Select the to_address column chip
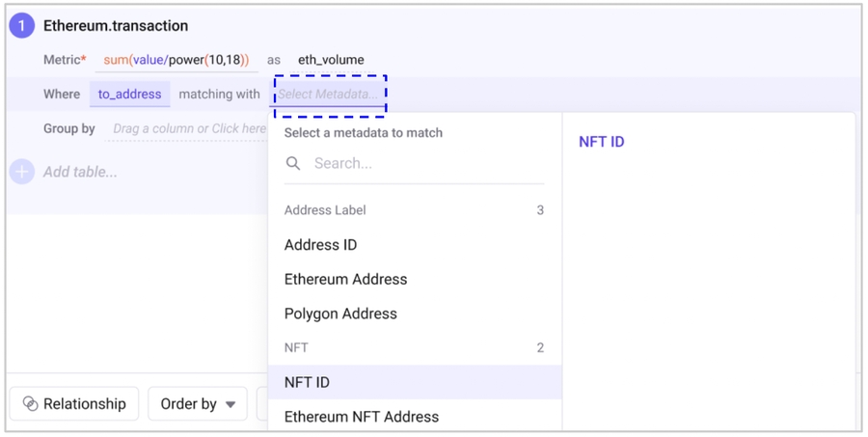Image resolution: width=868 pixels, height=437 pixels. coord(130,95)
